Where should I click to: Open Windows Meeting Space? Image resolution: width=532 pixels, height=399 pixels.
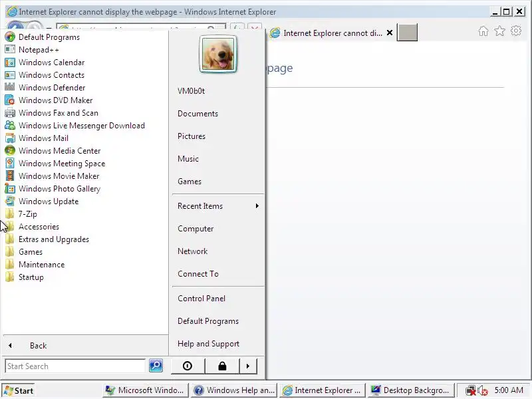[x=55, y=163]
